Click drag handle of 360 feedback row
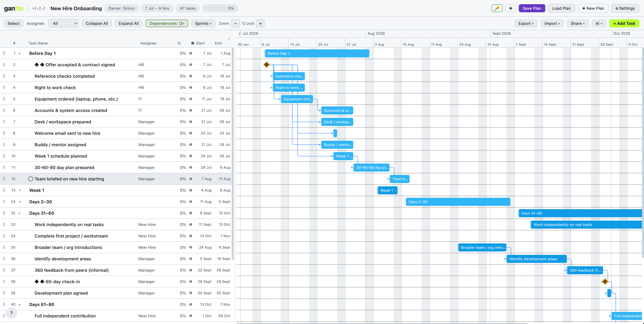Viewport: 644px width, 324px height. pyautogui.click(x=4, y=270)
